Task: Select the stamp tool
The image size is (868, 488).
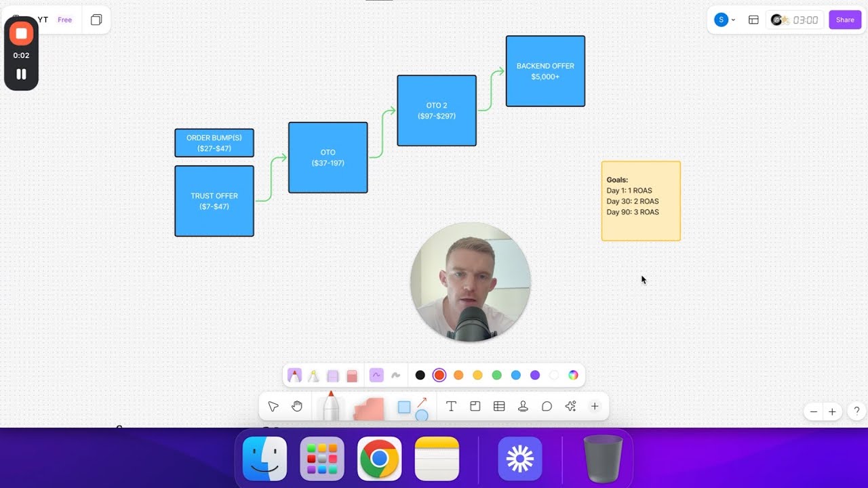Action: tap(523, 407)
